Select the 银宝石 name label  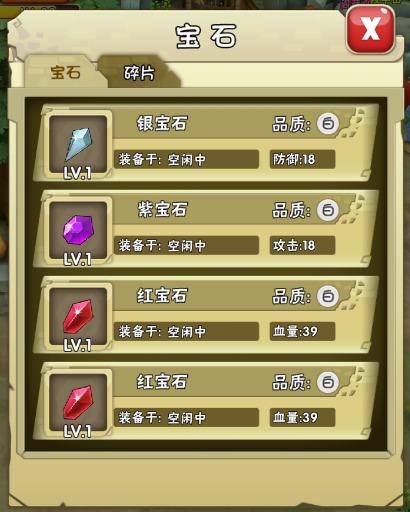pos(162,123)
